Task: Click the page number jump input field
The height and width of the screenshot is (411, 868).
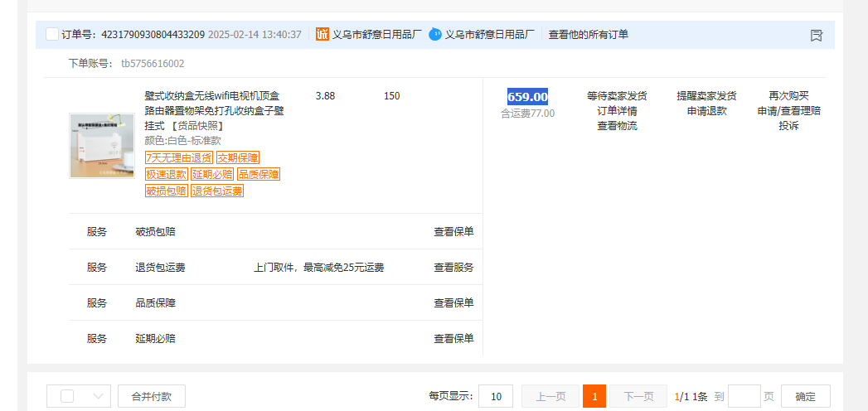Action: [744, 396]
